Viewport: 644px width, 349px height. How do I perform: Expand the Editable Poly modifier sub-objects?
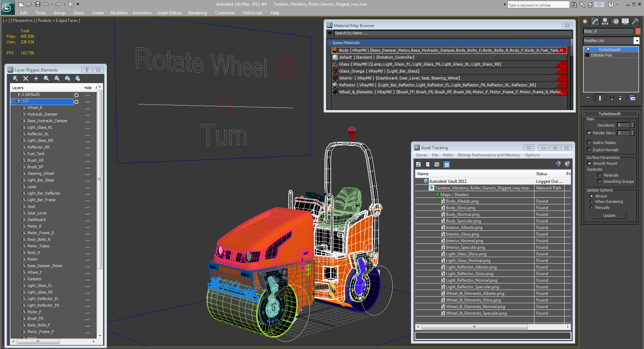[588, 55]
